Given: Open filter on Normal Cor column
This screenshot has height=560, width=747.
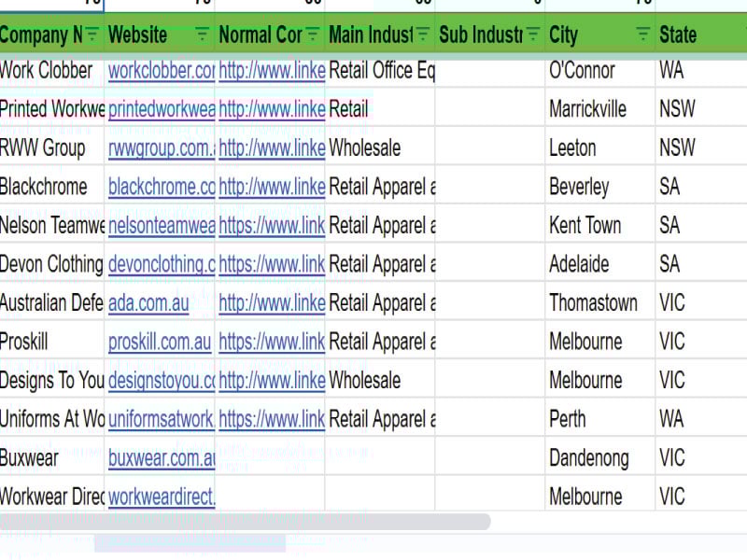Looking at the screenshot, I should [313, 35].
